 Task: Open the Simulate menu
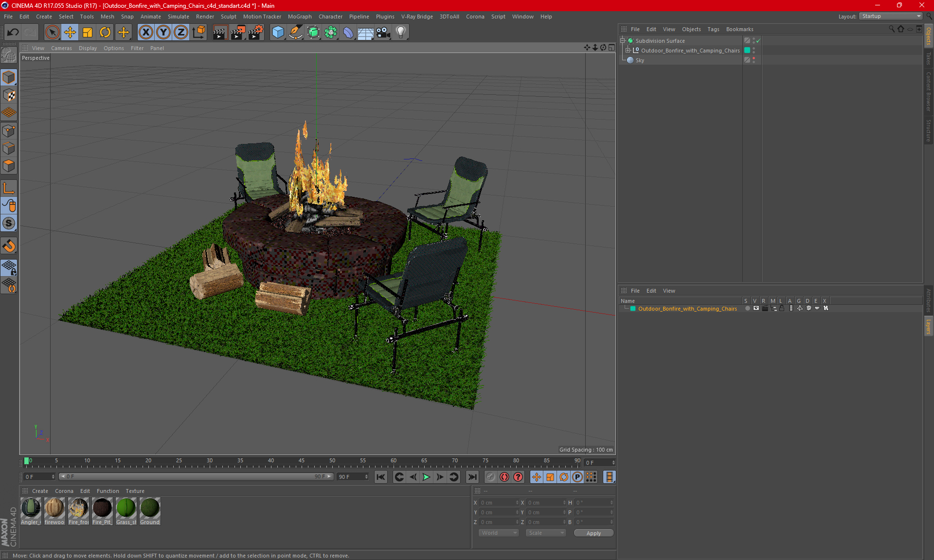point(178,16)
